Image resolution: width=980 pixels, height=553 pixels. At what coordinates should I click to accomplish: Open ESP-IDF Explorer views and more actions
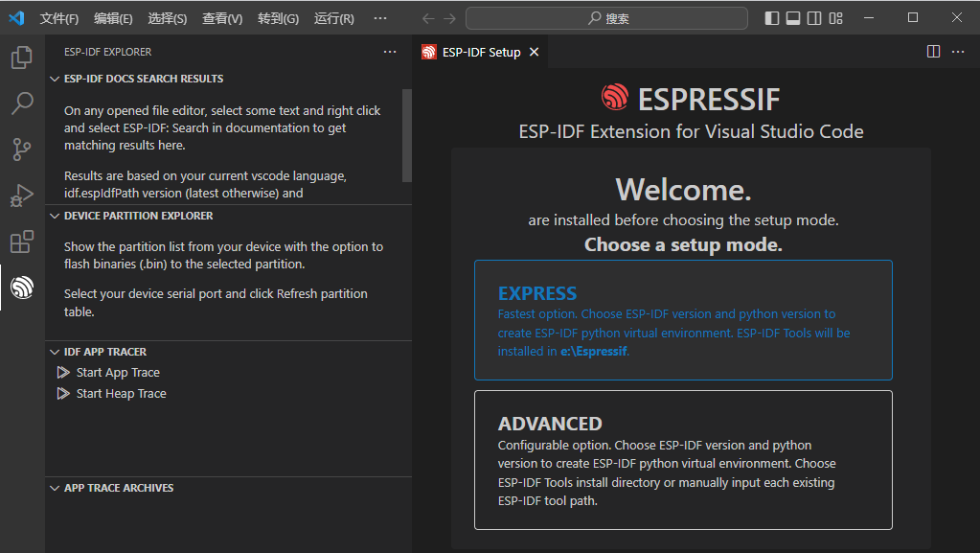click(x=390, y=52)
